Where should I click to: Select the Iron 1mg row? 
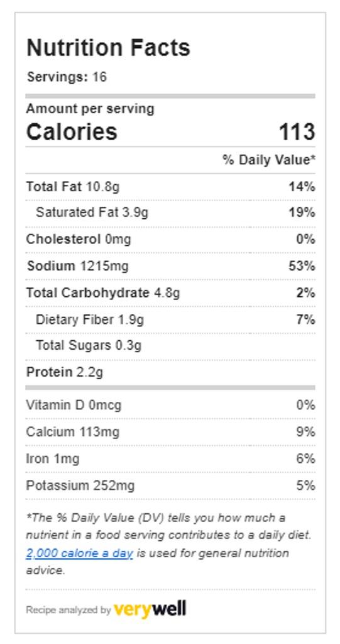[170, 458]
